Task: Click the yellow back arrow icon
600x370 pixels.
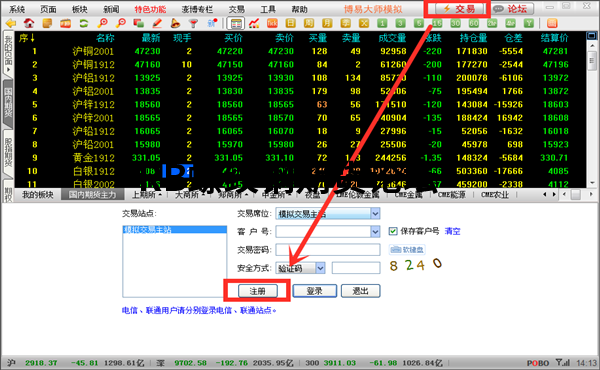Action: tap(11, 23)
